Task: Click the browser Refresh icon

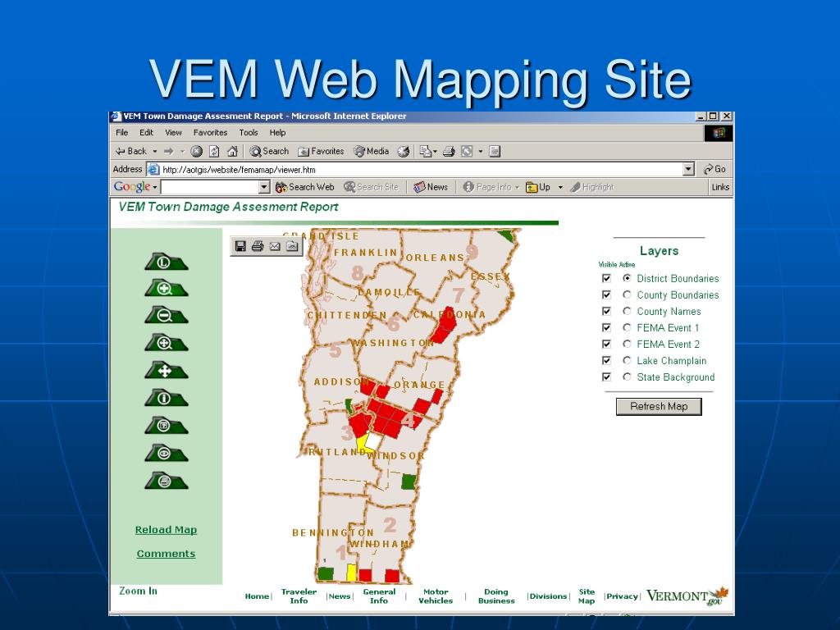Action: 214,152
